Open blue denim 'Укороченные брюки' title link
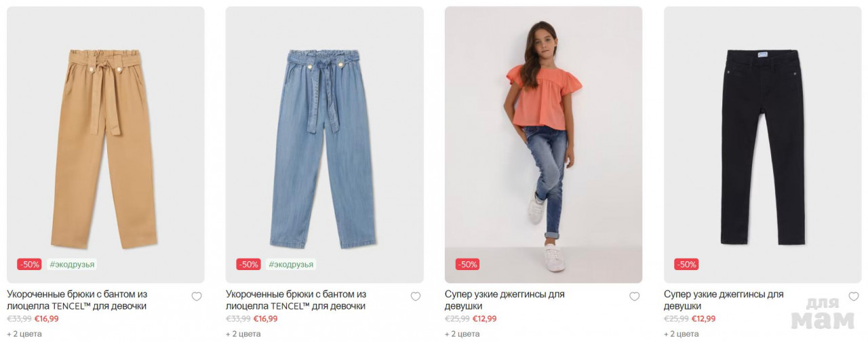Viewport: 868px width, 342px height. [x=296, y=300]
